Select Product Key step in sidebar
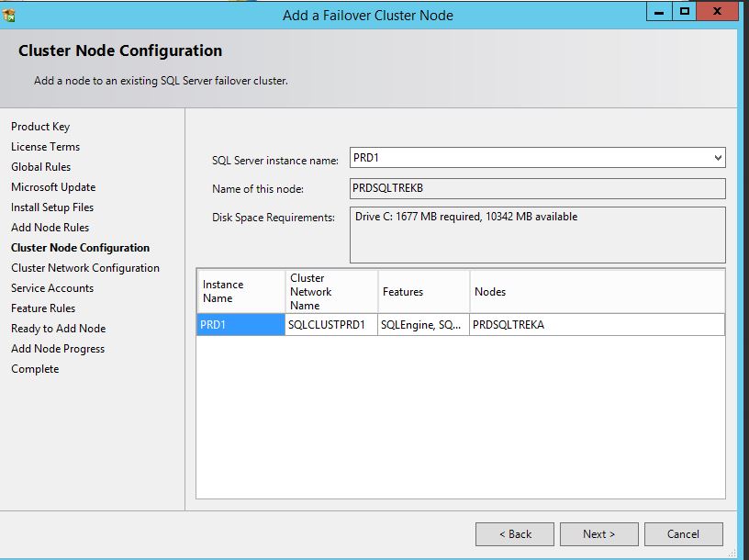749x560 pixels. click(40, 127)
